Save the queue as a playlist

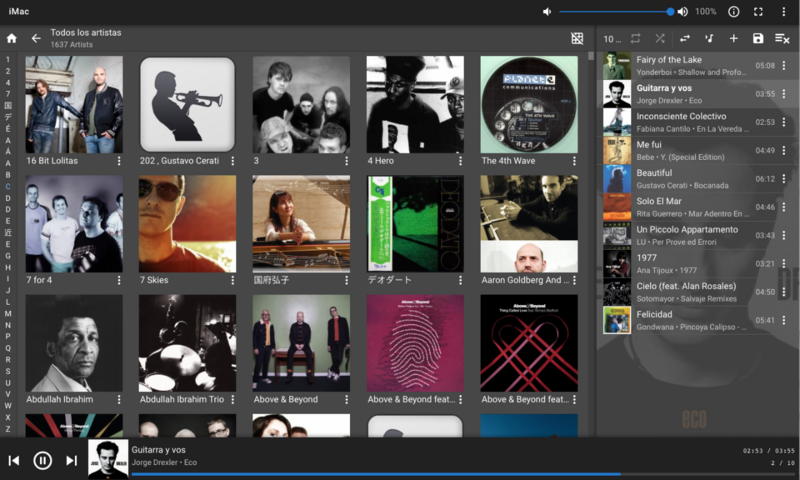[x=758, y=38]
